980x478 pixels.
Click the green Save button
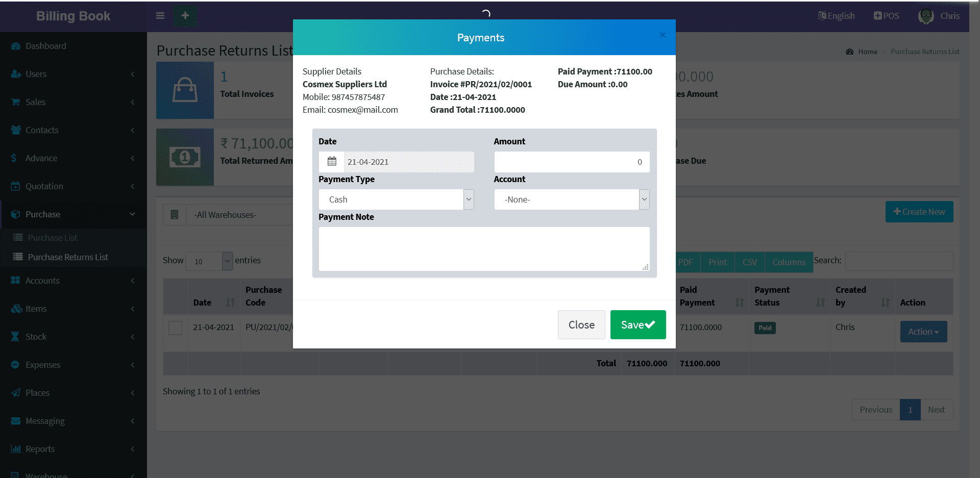pos(638,325)
